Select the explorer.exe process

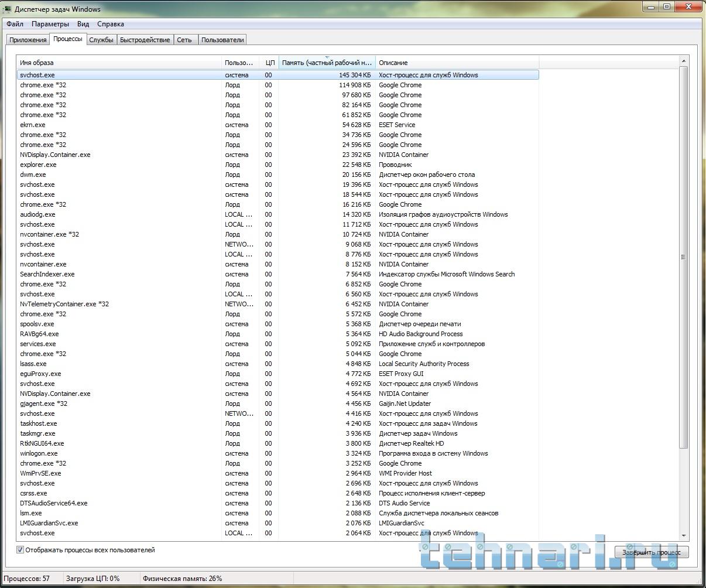click(278, 165)
